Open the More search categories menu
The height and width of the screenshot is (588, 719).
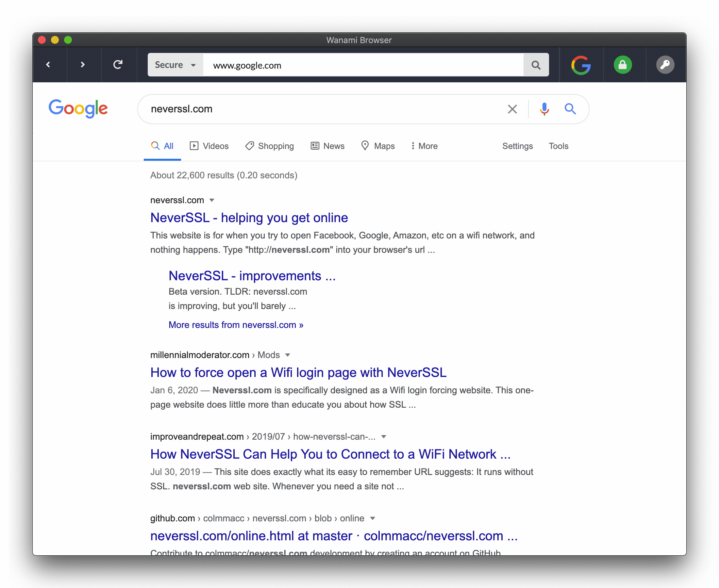pos(424,146)
